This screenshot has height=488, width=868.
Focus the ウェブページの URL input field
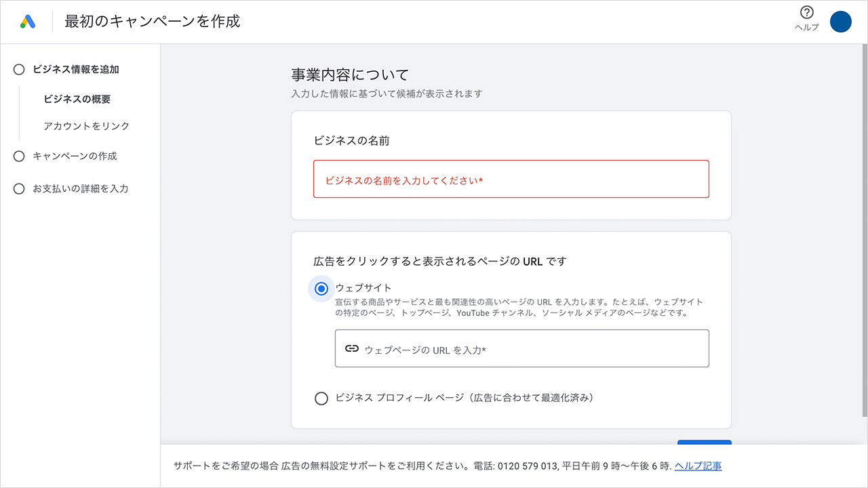coord(522,348)
